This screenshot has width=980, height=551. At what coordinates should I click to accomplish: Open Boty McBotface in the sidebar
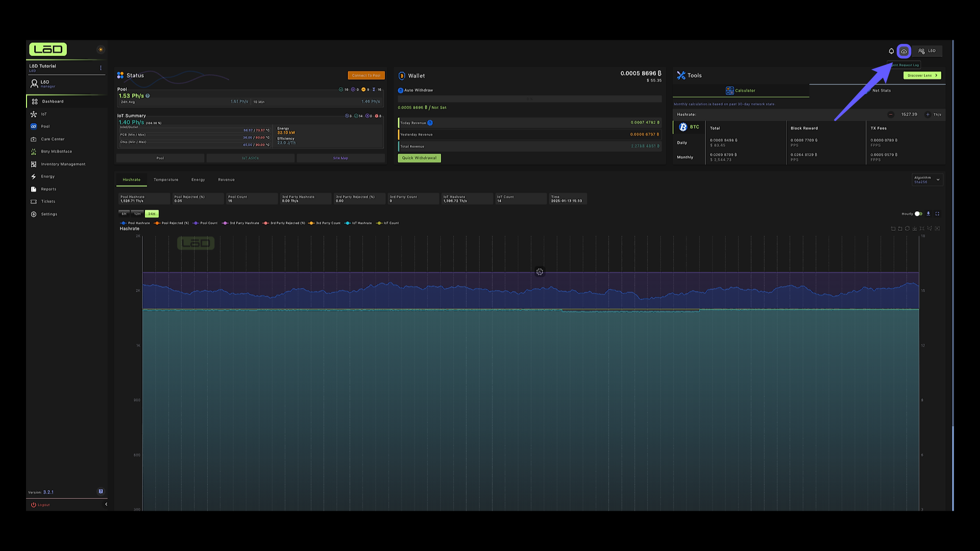[x=66, y=152]
